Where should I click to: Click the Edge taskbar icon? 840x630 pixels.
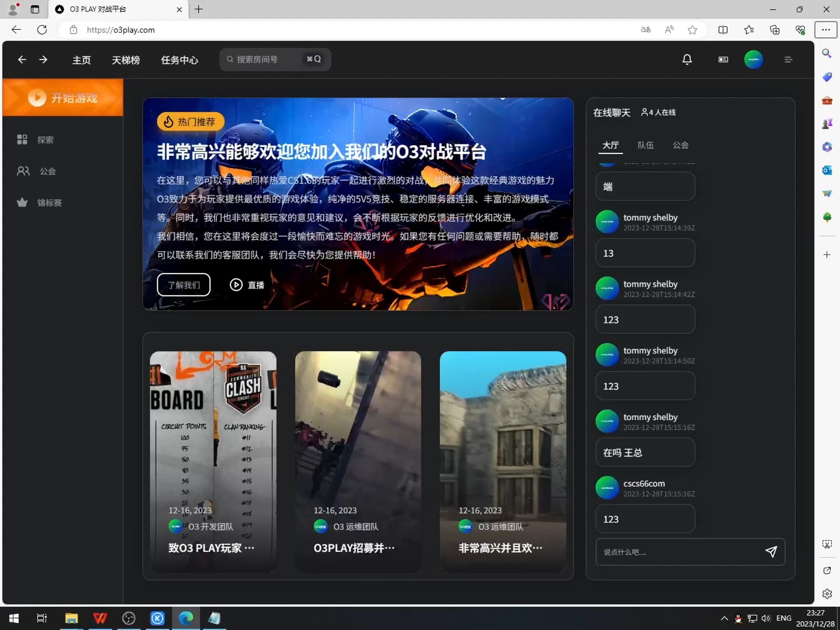point(186,618)
